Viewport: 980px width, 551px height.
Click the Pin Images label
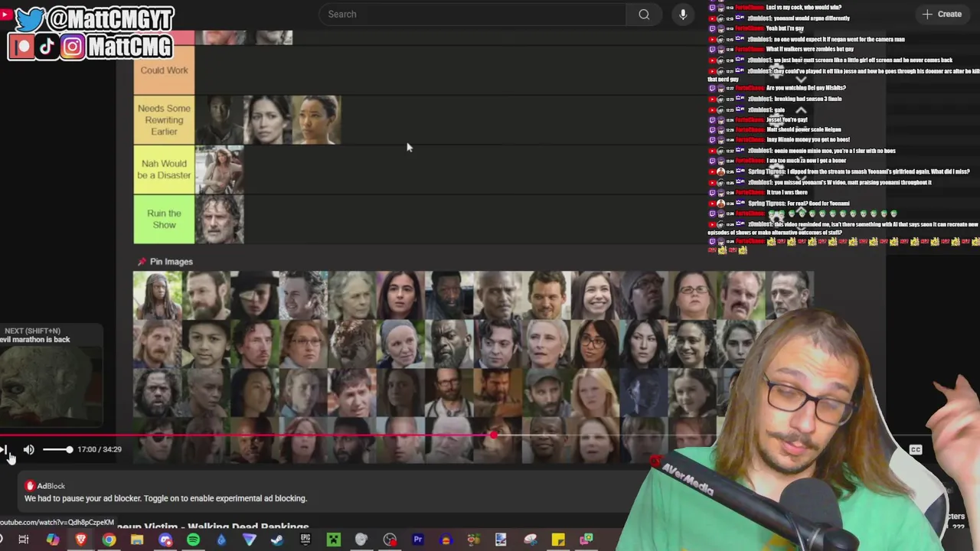[171, 262]
